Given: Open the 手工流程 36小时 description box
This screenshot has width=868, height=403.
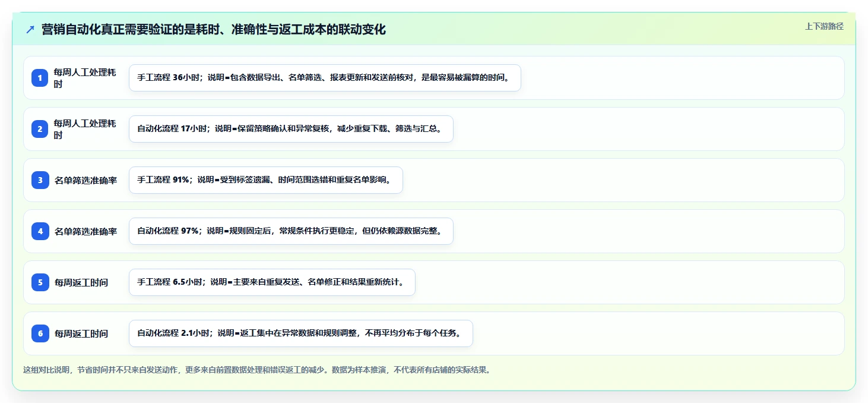Looking at the screenshot, I should (x=325, y=78).
